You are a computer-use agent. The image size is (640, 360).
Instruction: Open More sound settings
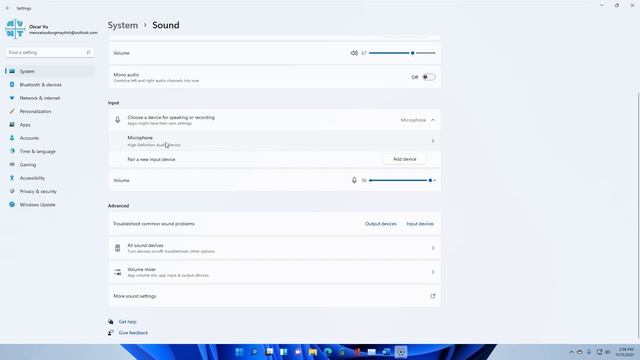point(274,296)
